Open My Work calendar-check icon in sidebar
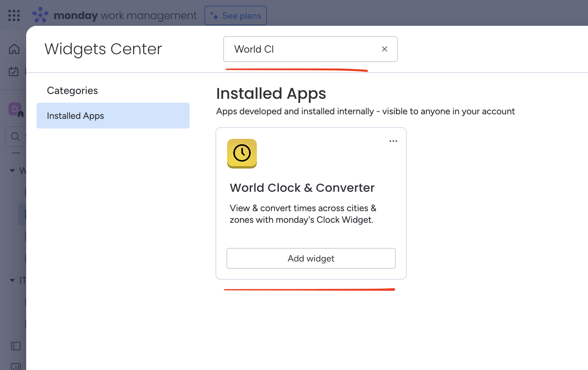Screen dimensions: 588x370 (x=14, y=71)
